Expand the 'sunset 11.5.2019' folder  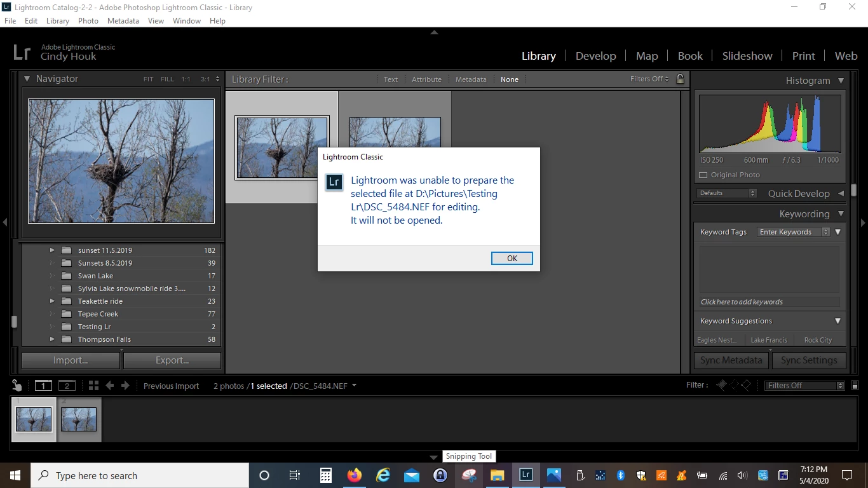[x=52, y=250]
